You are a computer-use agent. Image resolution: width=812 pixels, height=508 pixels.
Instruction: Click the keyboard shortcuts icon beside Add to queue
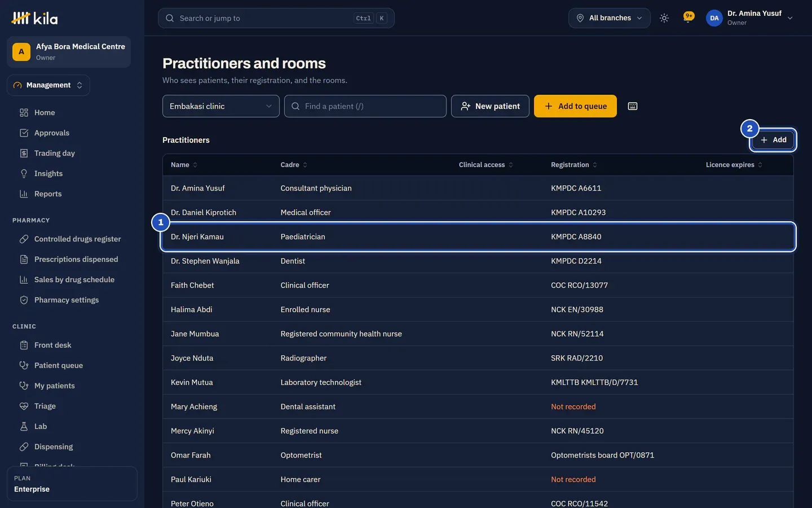tap(633, 106)
